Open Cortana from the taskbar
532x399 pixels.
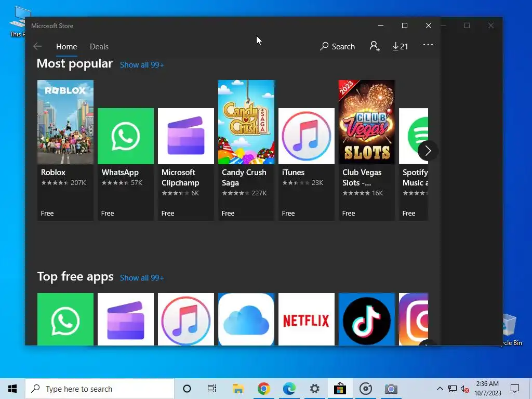(187, 389)
